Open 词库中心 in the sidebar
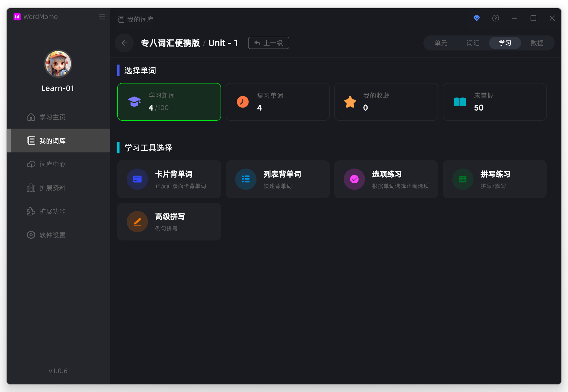Image resolution: width=568 pixels, height=392 pixels. [52, 164]
